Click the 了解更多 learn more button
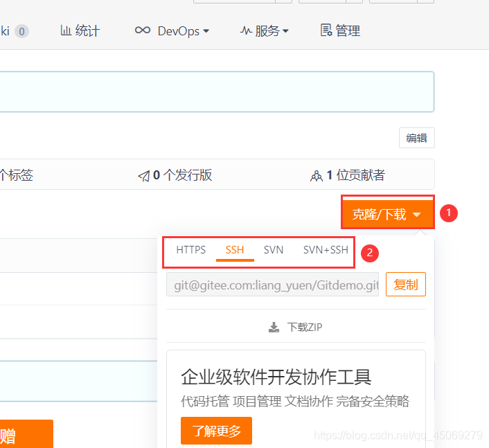The height and width of the screenshot is (448, 489). 216,431
